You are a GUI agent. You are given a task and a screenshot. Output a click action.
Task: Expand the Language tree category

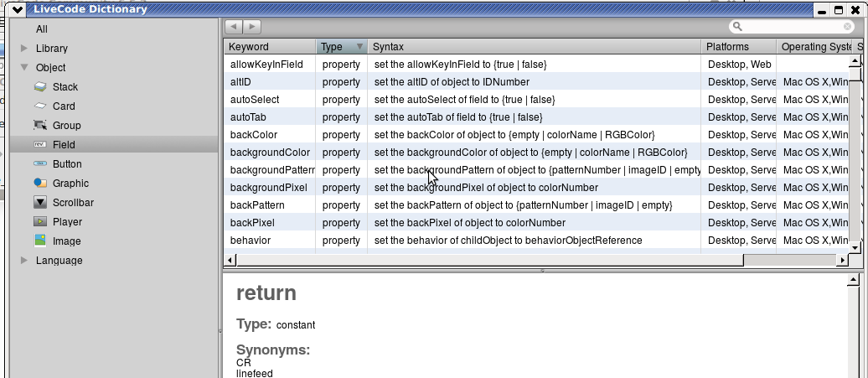click(23, 261)
